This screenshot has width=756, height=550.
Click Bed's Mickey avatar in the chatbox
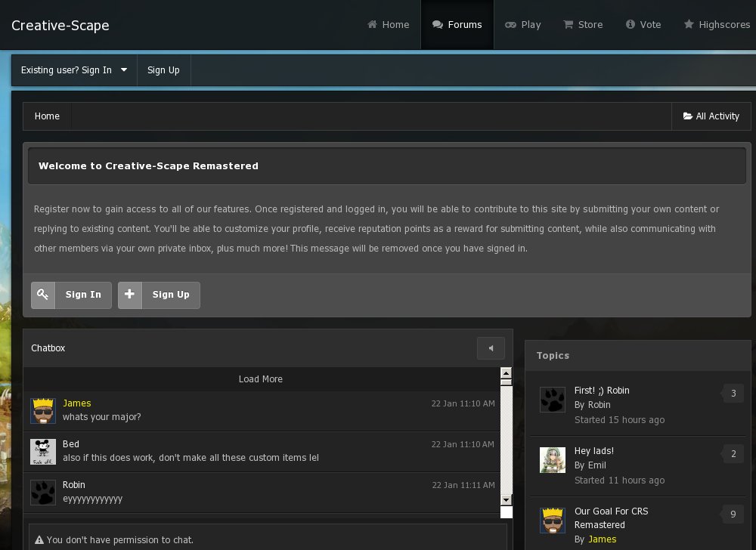pos(43,452)
